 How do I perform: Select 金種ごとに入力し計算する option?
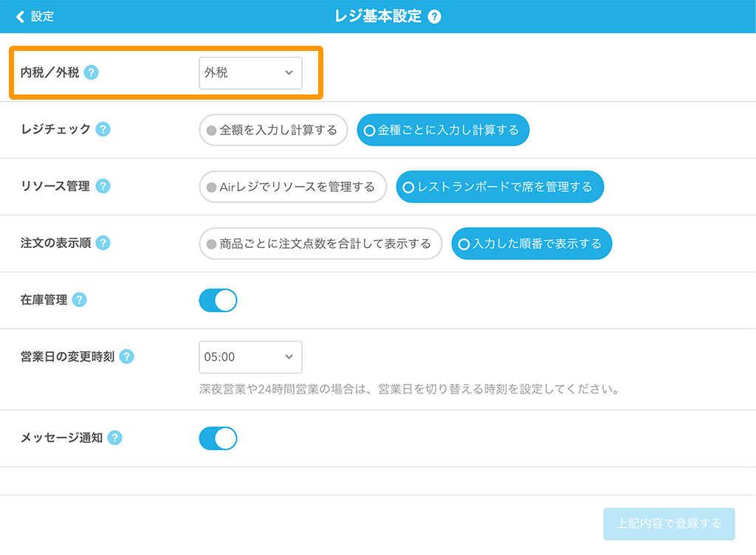(443, 130)
